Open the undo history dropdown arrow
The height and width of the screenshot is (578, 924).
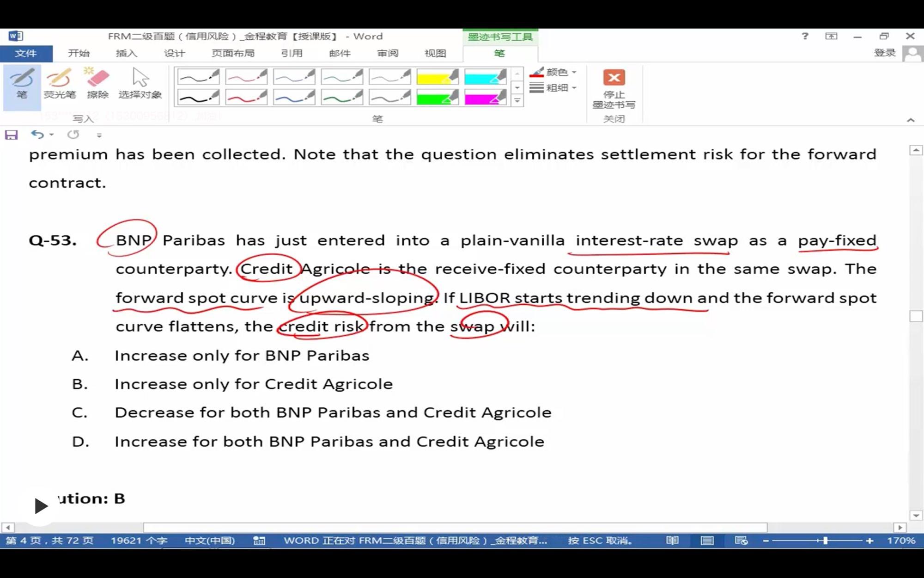[51, 135]
